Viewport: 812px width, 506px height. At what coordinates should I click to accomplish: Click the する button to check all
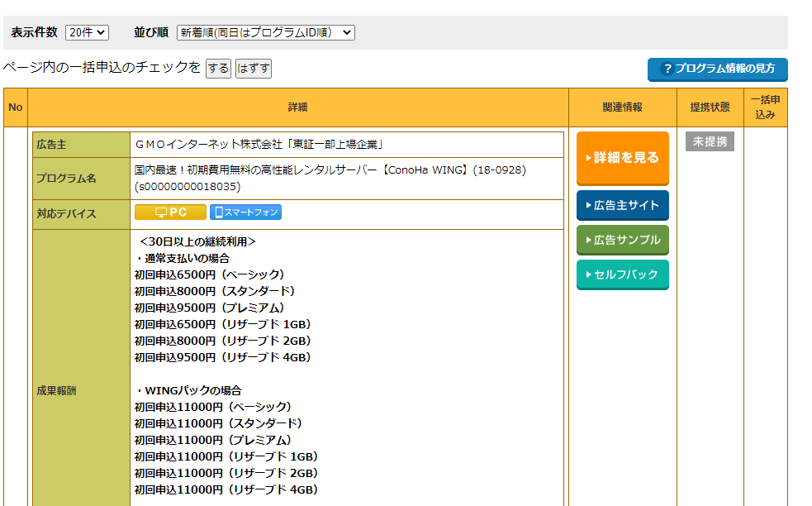(x=218, y=69)
